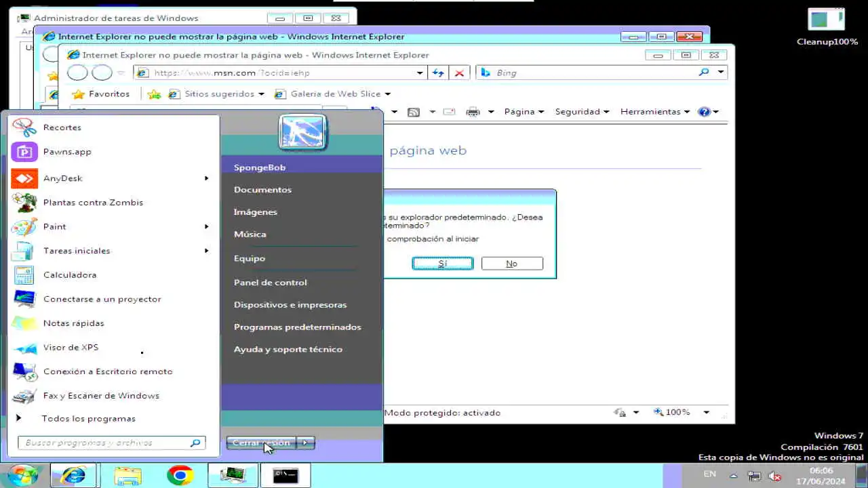Click the network tray icon
Screen dimensions: 868x488
pyautogui.click(x=754, y=476)
